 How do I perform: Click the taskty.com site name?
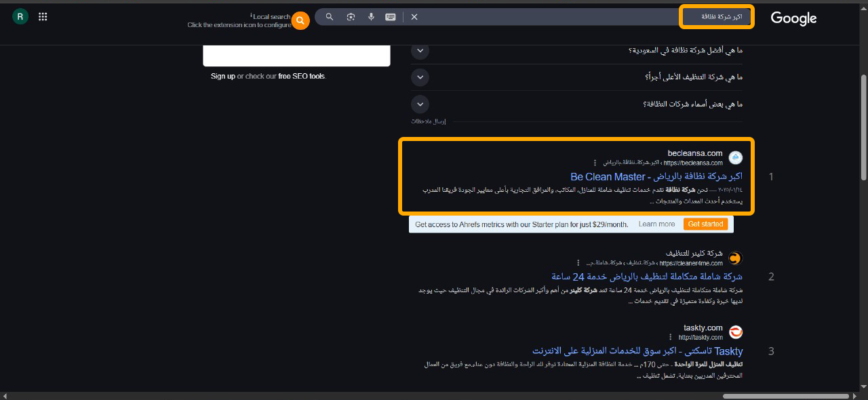[703, 327]
